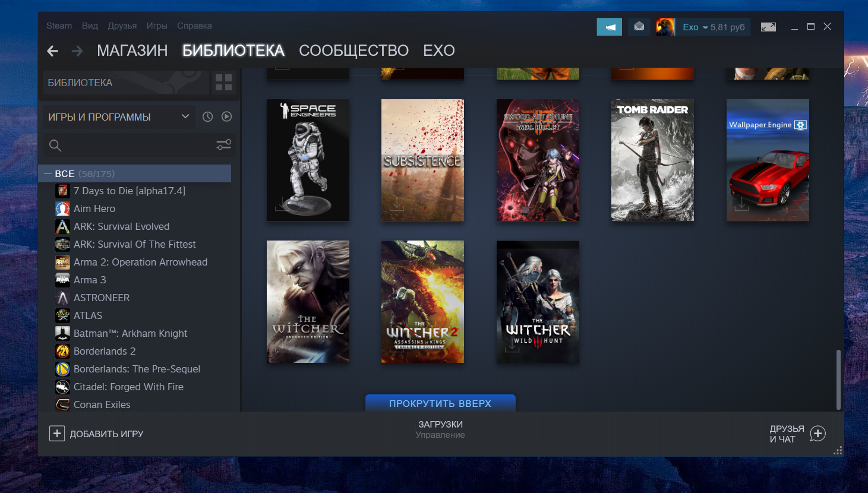Viewport: 868px width, 493px height.
Task: Click the add game plus icon
Action: [x=56, y=434]
